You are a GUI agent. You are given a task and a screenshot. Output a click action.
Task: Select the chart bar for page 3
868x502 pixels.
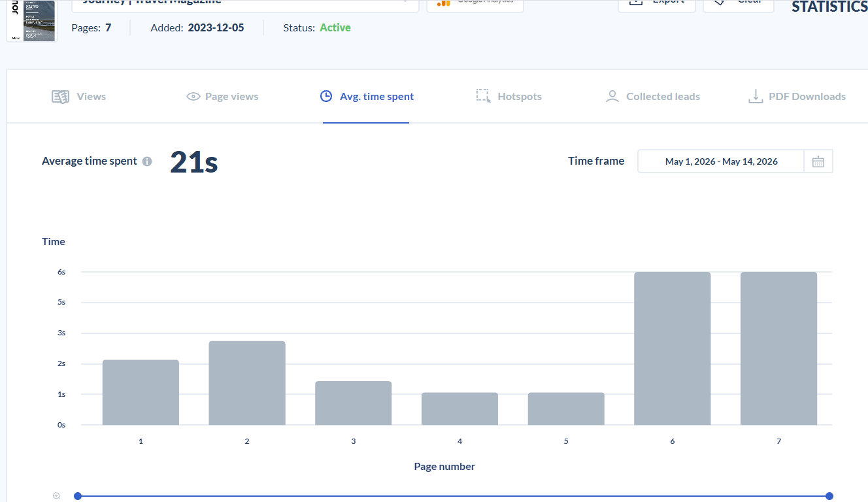tap(354, 403)
